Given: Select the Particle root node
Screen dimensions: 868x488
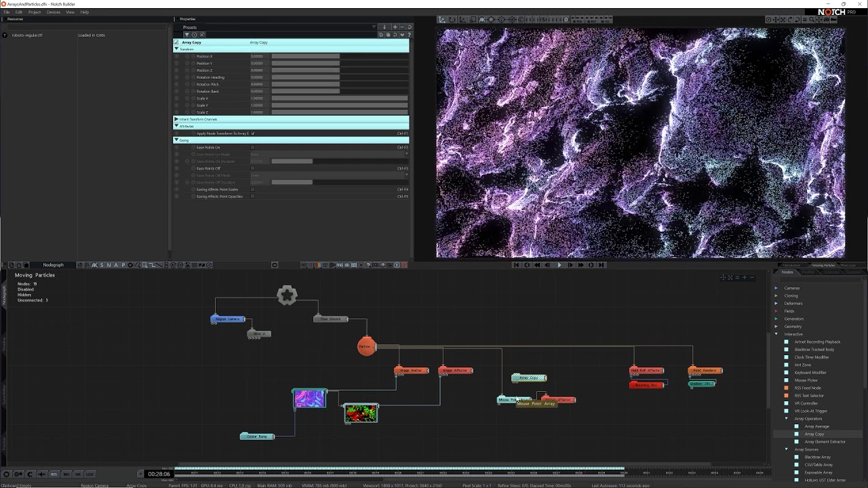Looking at the screenshot, I should pos(366,346).
